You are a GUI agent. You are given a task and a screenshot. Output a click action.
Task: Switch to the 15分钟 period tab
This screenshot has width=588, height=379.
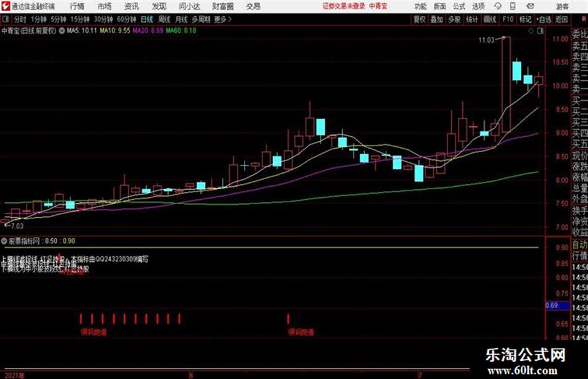click(80, 19)
